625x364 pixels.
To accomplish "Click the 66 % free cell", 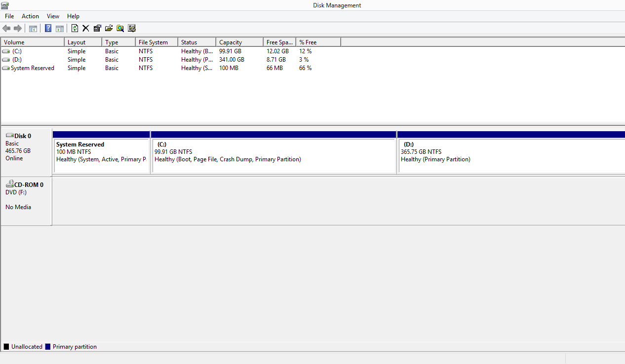I will click(x=305, y=68).
